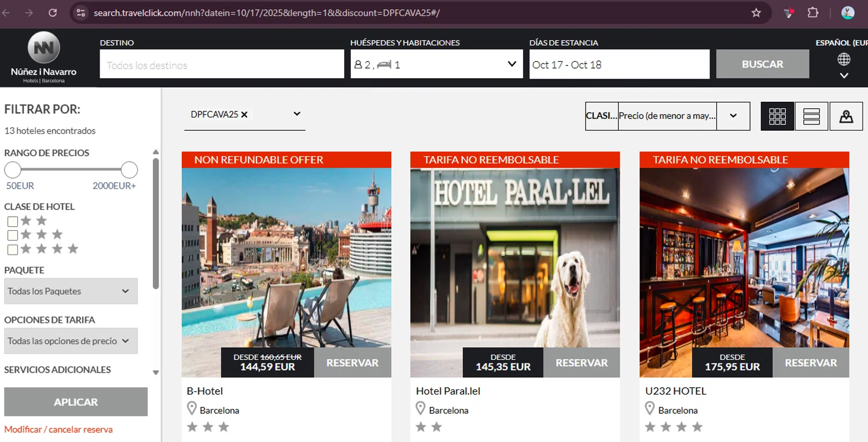Click RESERVAR for B-Hotel
Viewport: 868px width, 442px height.
click(352, 363)
